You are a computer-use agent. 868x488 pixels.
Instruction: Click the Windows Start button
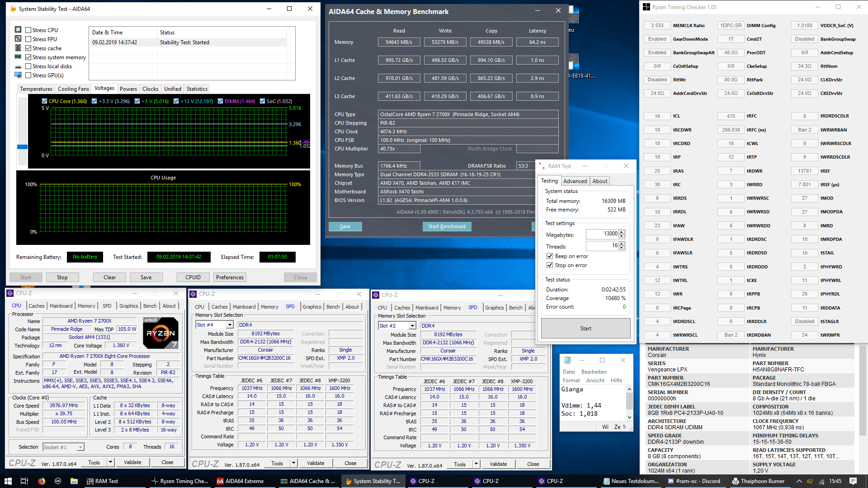(x=8, y=481)
